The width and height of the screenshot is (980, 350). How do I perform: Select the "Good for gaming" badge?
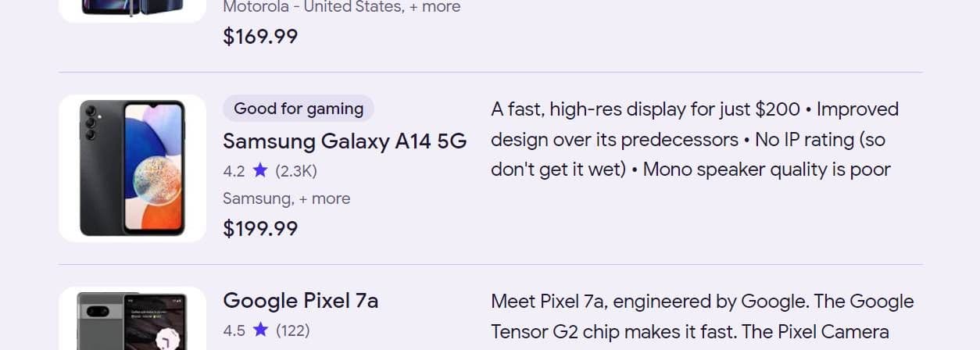[x=299, y=109]
